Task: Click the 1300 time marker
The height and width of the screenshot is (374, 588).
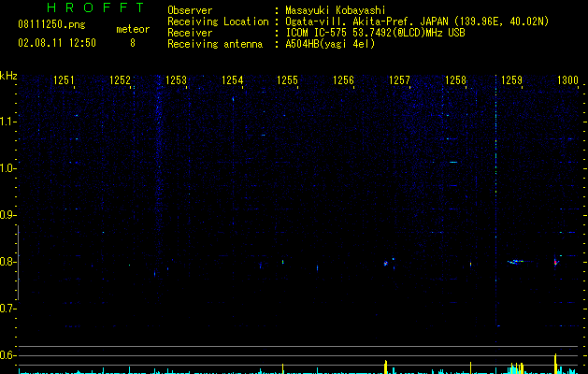Action: pyautogui.click(x=567, y=80)
